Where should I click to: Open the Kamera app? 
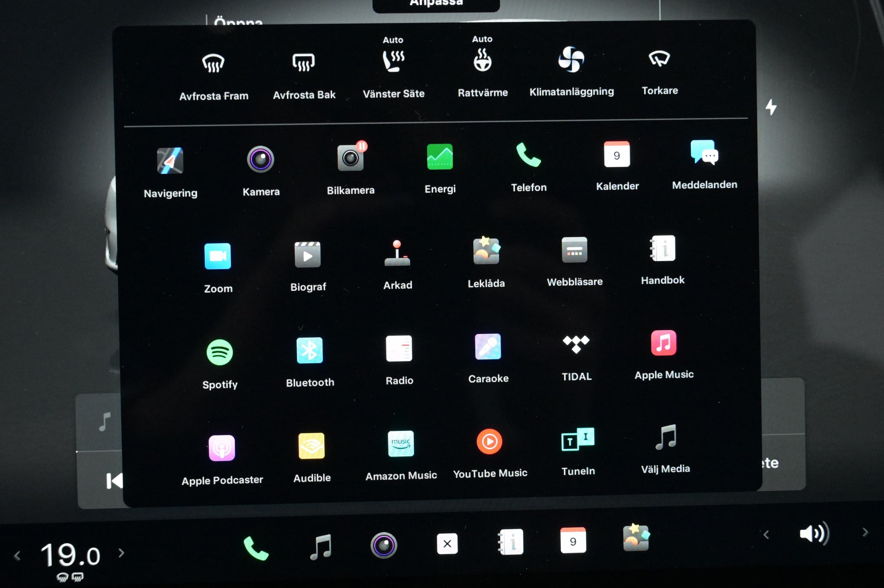pyautogui.click(x=260, y=159)
